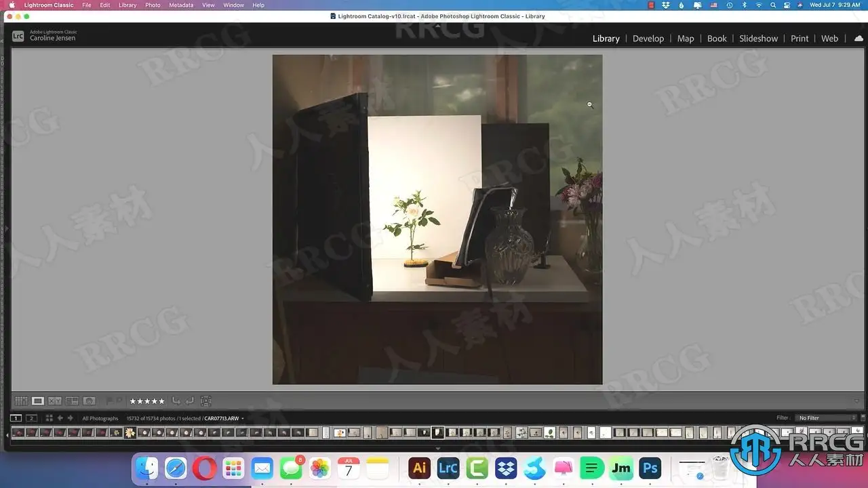Select the Library module tab
Image resolution: width=868 pixels, height=488 pixels.
tap(606, 39)
